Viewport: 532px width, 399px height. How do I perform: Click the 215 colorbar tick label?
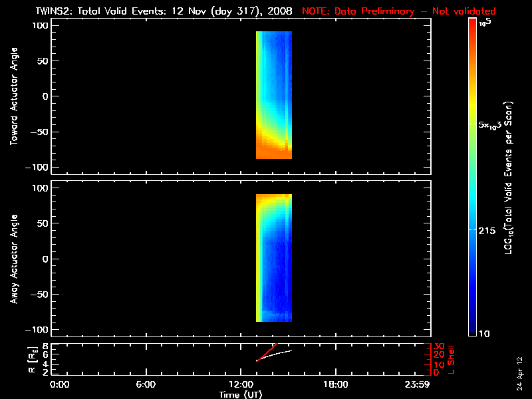(489, 230)
